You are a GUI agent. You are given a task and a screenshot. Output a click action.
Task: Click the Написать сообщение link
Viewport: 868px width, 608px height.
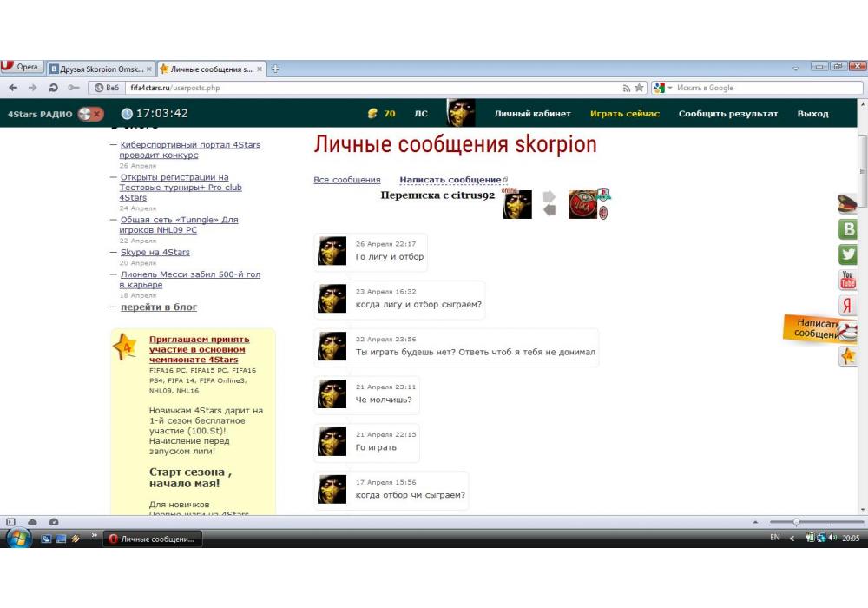(450, 180)
